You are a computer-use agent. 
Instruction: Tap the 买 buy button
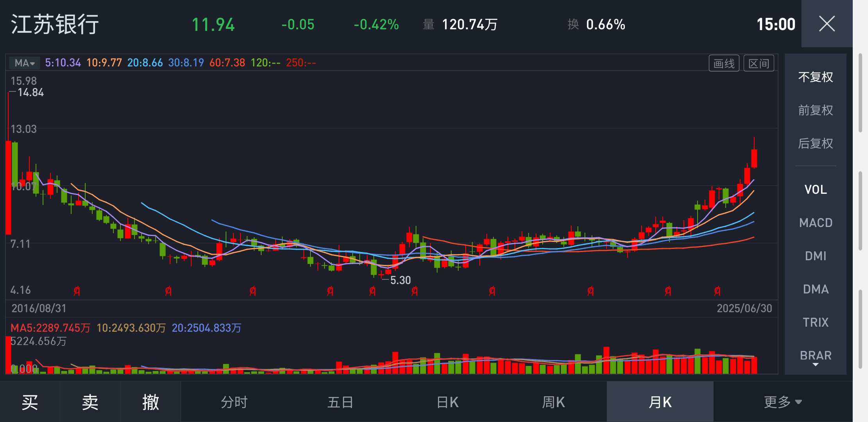(30, 402)
